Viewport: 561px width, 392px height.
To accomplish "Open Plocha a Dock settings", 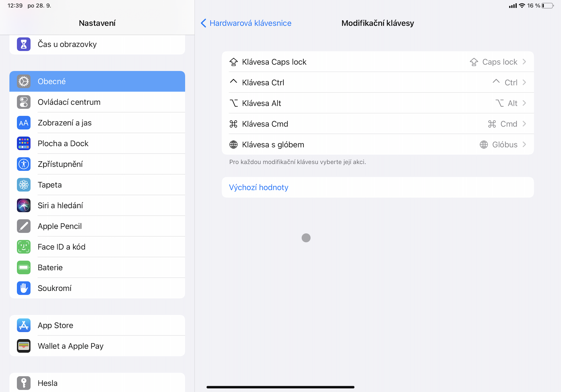I will (x=97, y=144).
